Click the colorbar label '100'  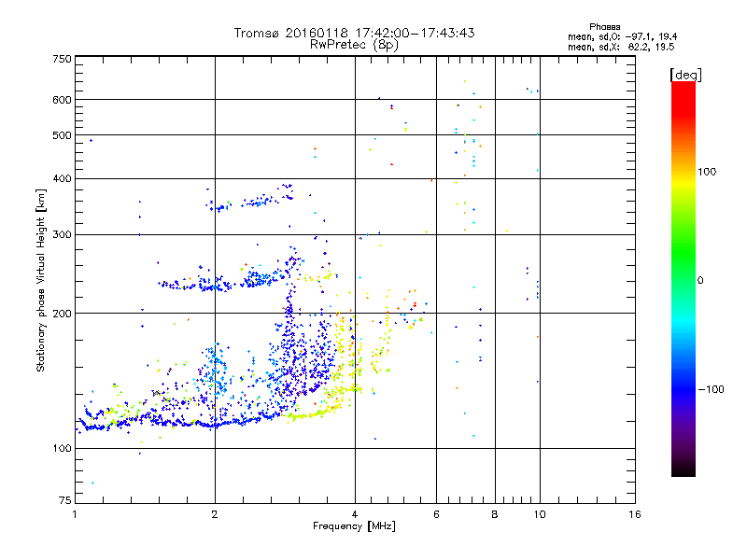[707, 172]
